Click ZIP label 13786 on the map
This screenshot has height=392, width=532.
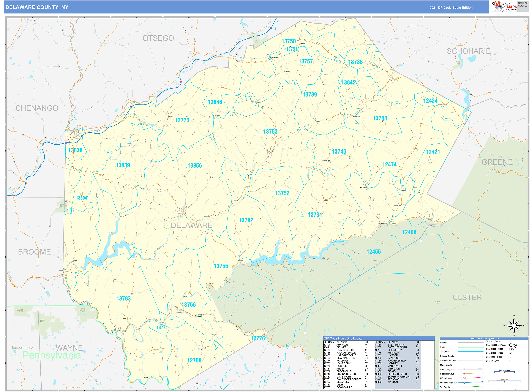pyautogui.click(x=355, y=62)
